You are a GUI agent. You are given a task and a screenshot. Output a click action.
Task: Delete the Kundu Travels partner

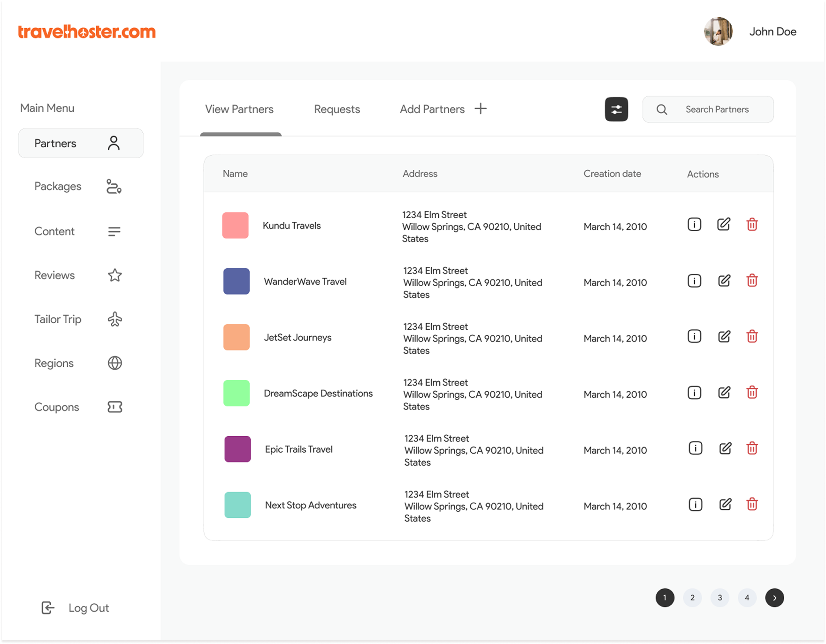tap(752, 225)
